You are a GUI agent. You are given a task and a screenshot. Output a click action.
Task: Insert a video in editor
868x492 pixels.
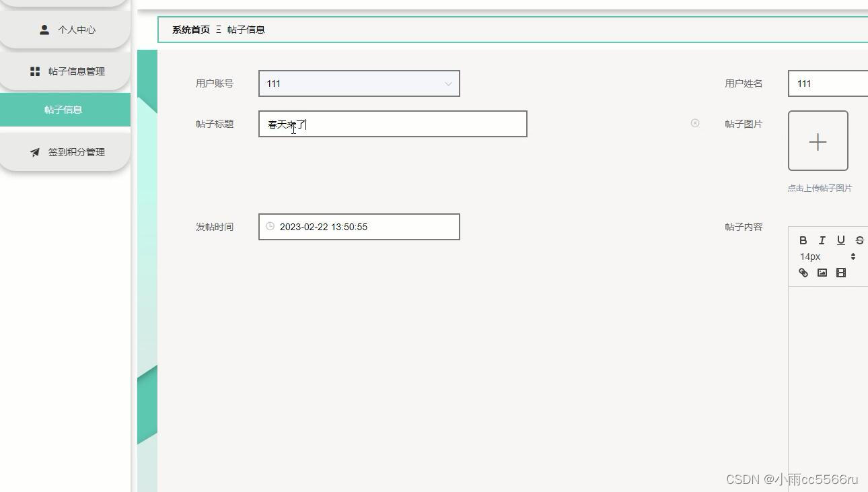[x=840, y=273]
